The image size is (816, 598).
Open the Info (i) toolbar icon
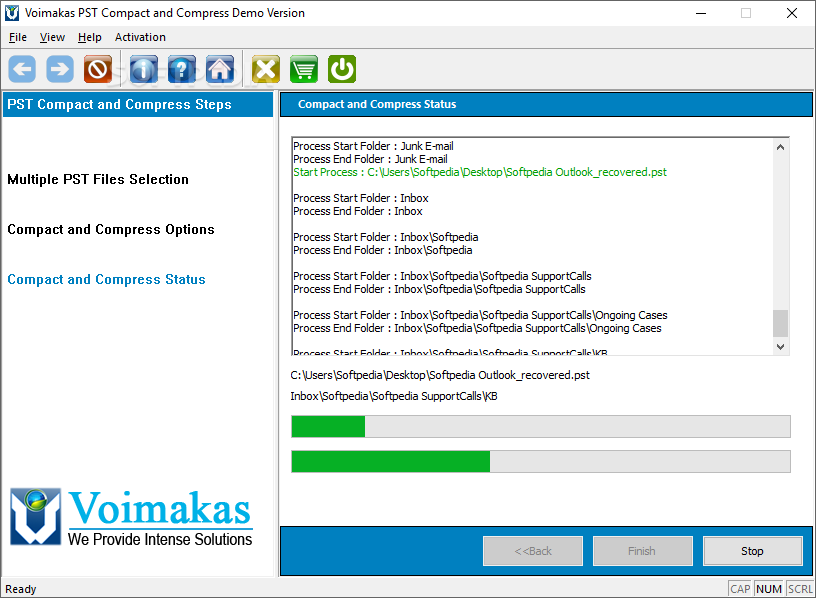coord(144,69)
